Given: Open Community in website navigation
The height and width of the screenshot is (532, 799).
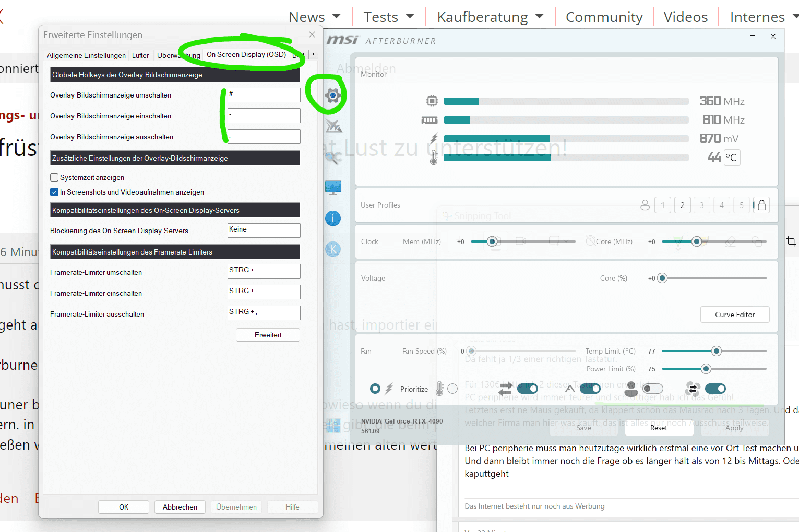Looking at the screenshot, I should click(604, 17).
